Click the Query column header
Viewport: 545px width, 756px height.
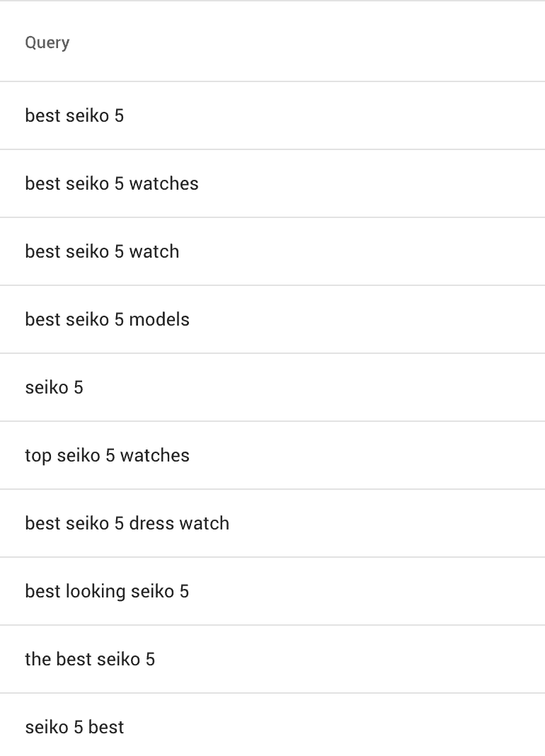(x=47, y=42)
